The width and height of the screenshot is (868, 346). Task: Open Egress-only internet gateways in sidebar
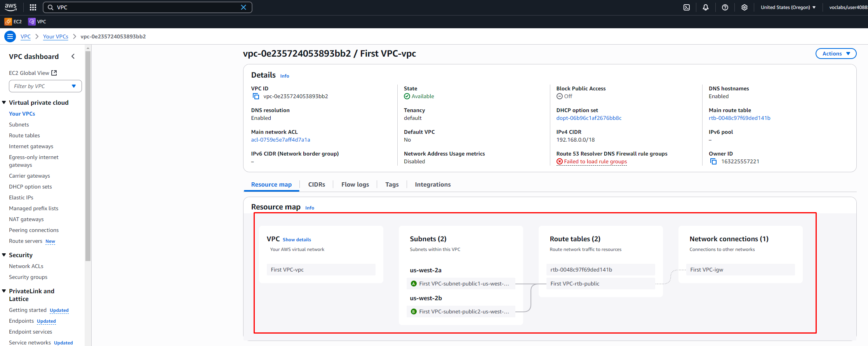pyautogui.click(x=34, y=161)
